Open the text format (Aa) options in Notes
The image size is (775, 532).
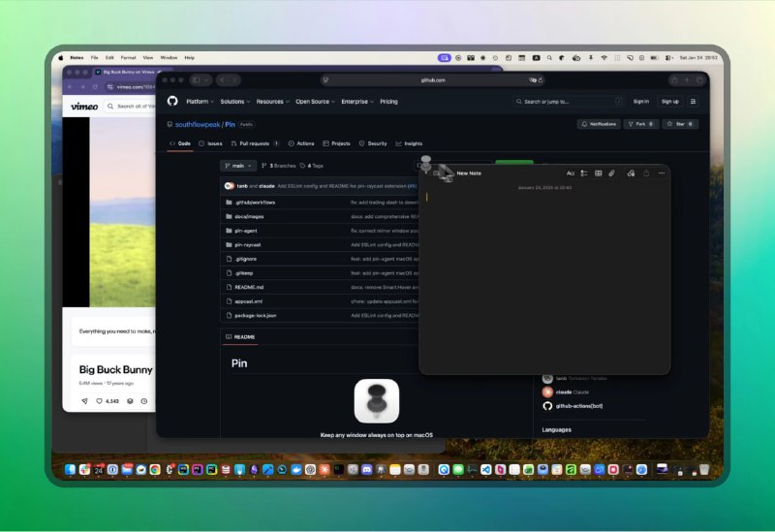pos(570,173)
